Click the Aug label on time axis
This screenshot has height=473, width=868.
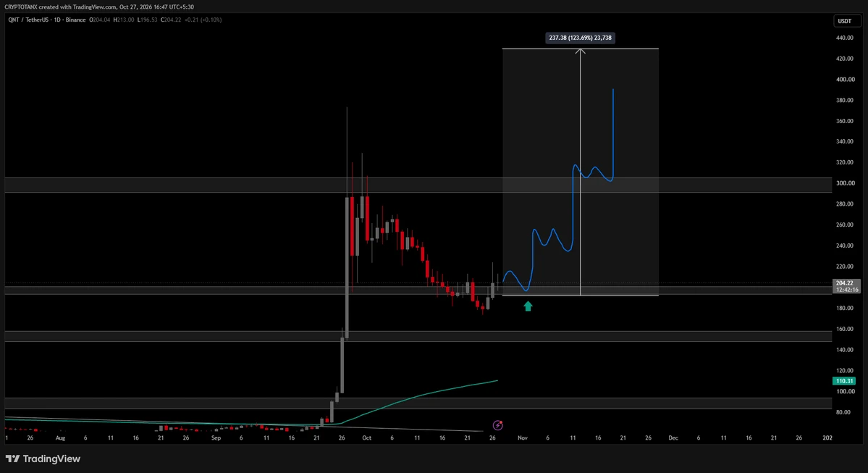[60, 438]
